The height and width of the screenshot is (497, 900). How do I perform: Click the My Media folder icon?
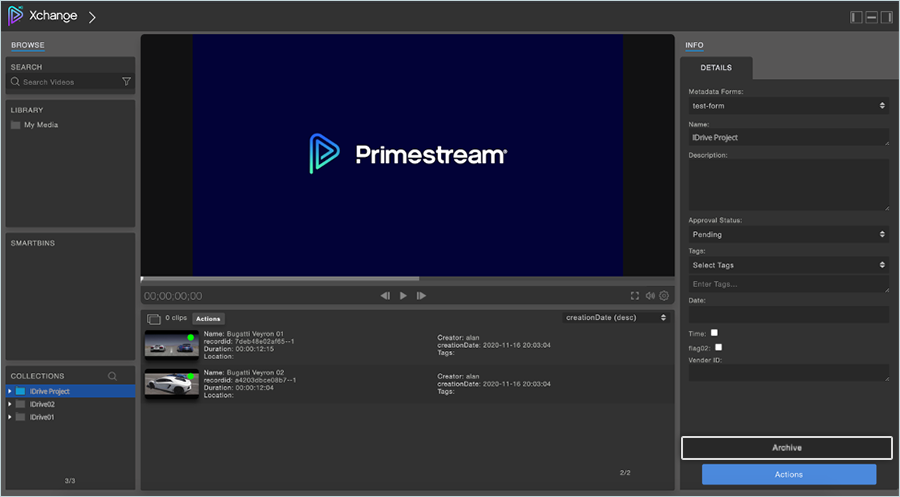tap(15, 125)
